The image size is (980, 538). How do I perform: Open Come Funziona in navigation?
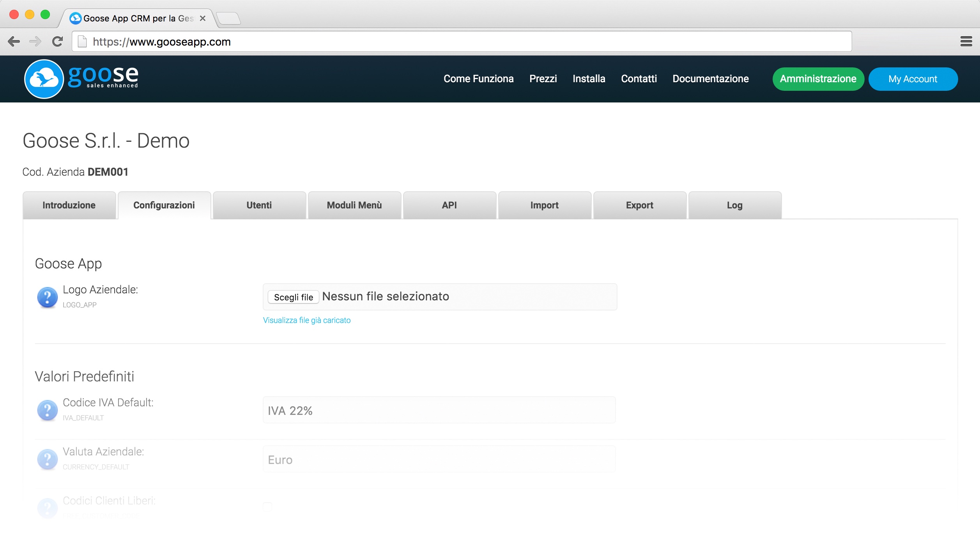479,79
